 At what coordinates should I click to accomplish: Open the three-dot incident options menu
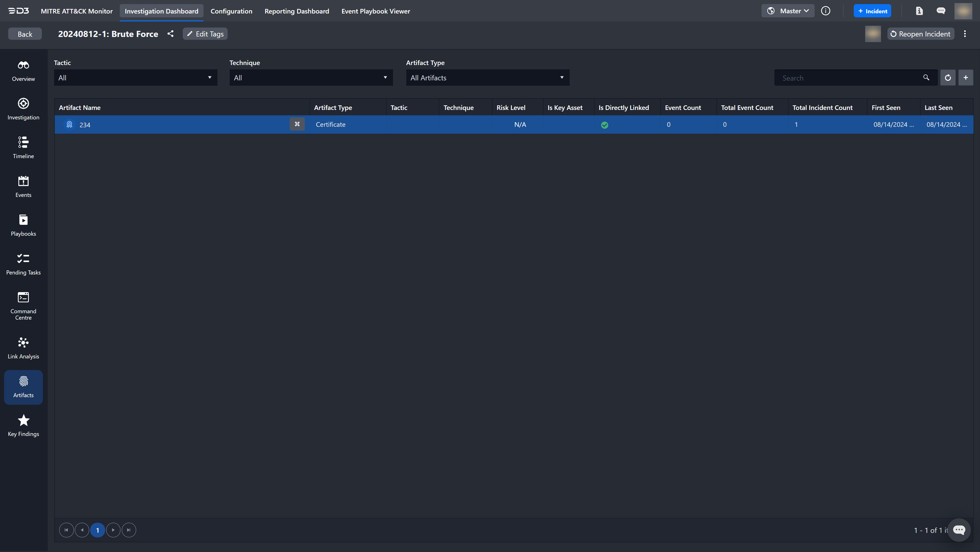tap(965, 34)
